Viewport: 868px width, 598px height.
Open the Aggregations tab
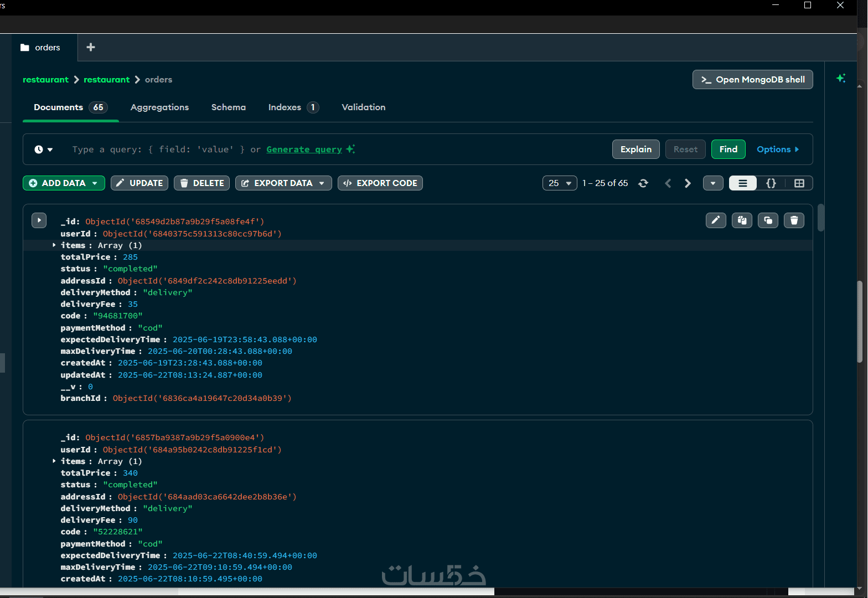coord(159,107)
